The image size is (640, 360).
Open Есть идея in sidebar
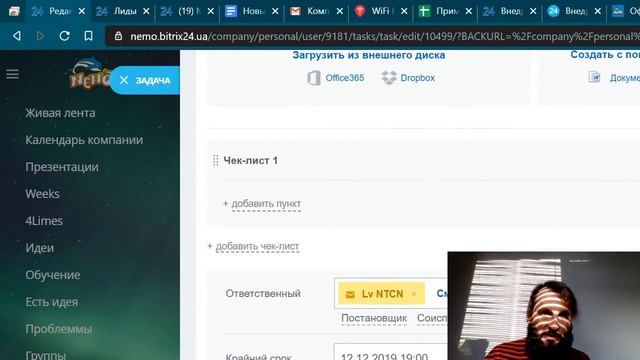[x=51, y=302]
